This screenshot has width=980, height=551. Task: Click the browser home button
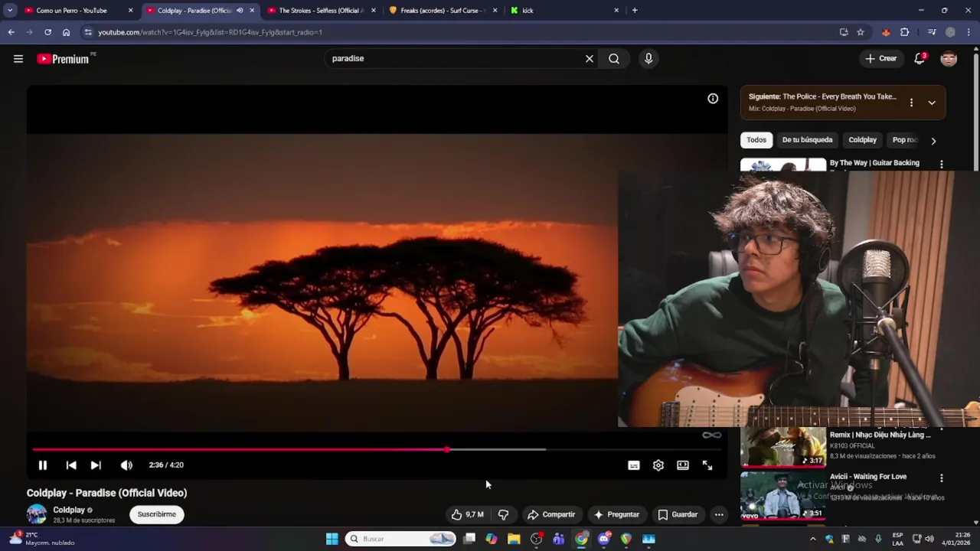(66, 32)
